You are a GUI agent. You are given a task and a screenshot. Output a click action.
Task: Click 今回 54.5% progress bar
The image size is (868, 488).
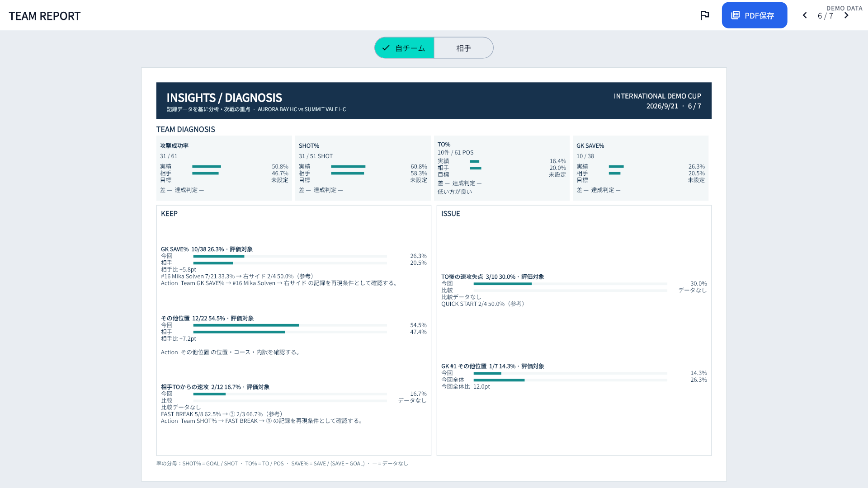pyautogui.click(x=290, y=325)
